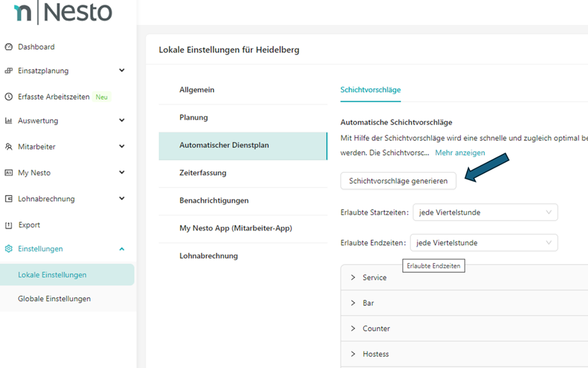This screenshot has width=588, height=368.
Task: Click the Mehr anzeigen link
Action: tap(460, 153)
